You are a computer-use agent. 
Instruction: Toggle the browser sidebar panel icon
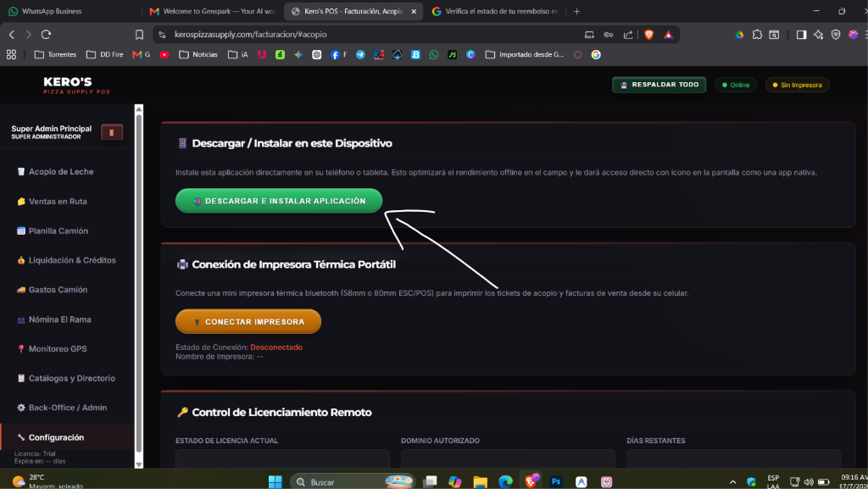point(801,34)
